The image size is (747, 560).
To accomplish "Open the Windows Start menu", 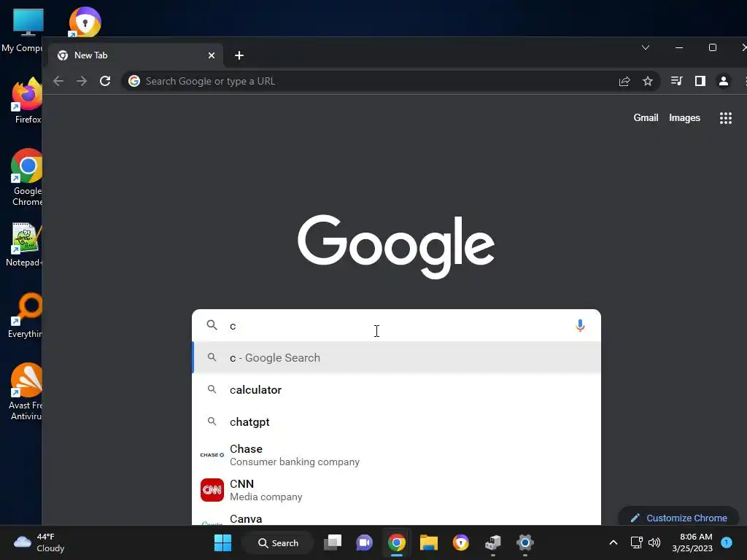I will pyautogui.click(x=222, y=542).
